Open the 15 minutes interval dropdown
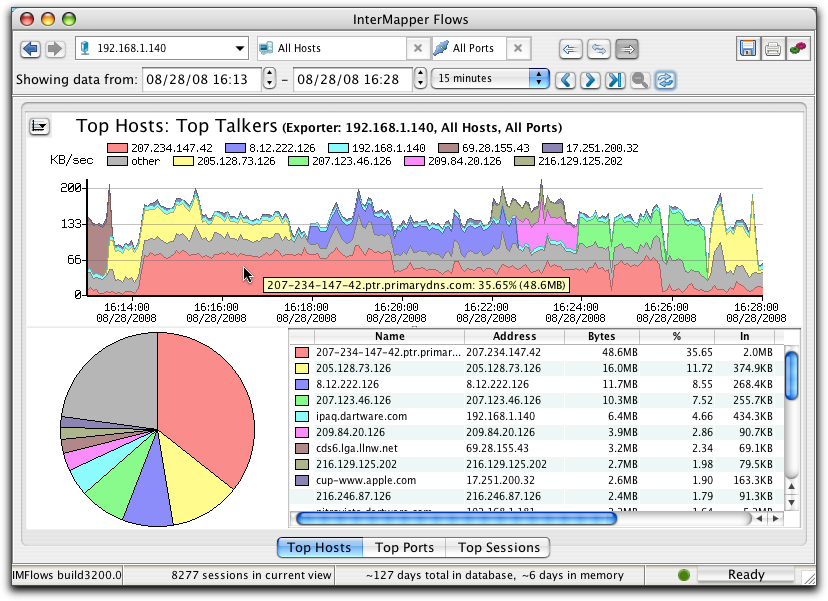The image size is (828, 601). click(489, 78)
